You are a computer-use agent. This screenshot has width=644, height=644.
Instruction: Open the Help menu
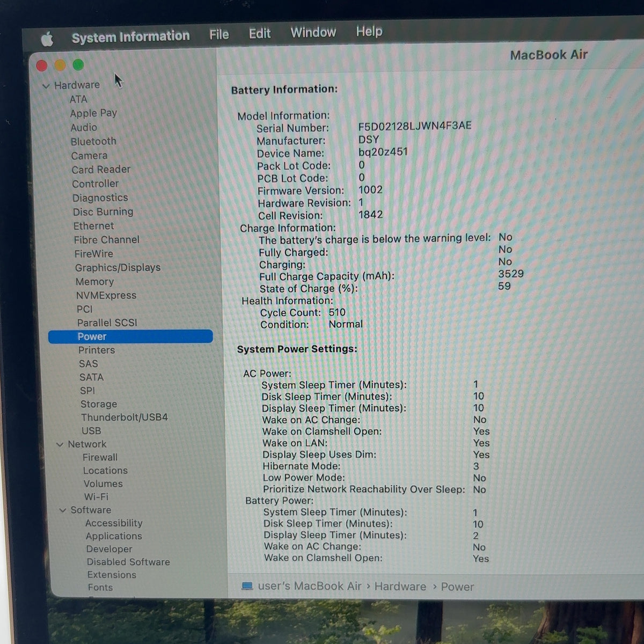coord(369,31)
